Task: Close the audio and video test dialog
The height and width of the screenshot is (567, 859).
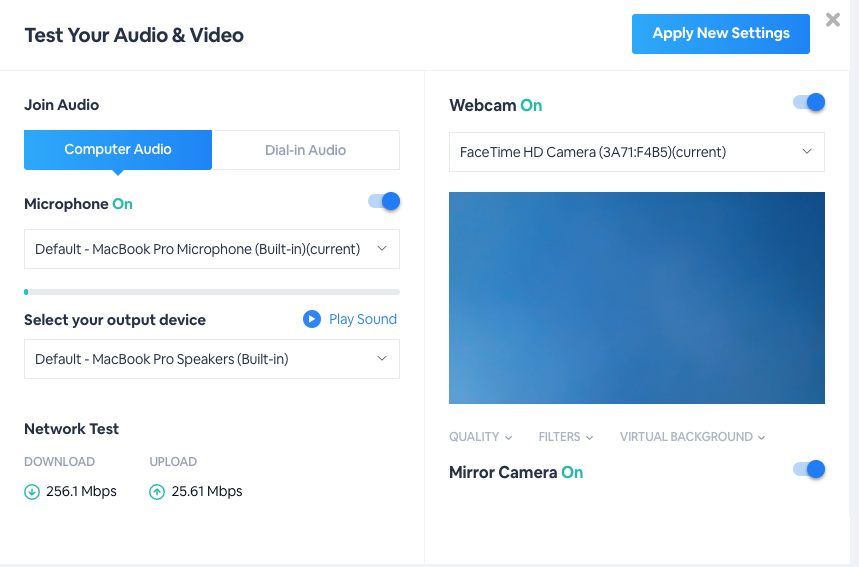Action: point(833,20)
